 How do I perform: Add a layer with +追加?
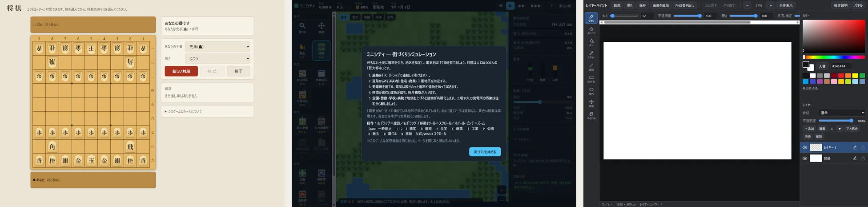click(x=809, y=129)
